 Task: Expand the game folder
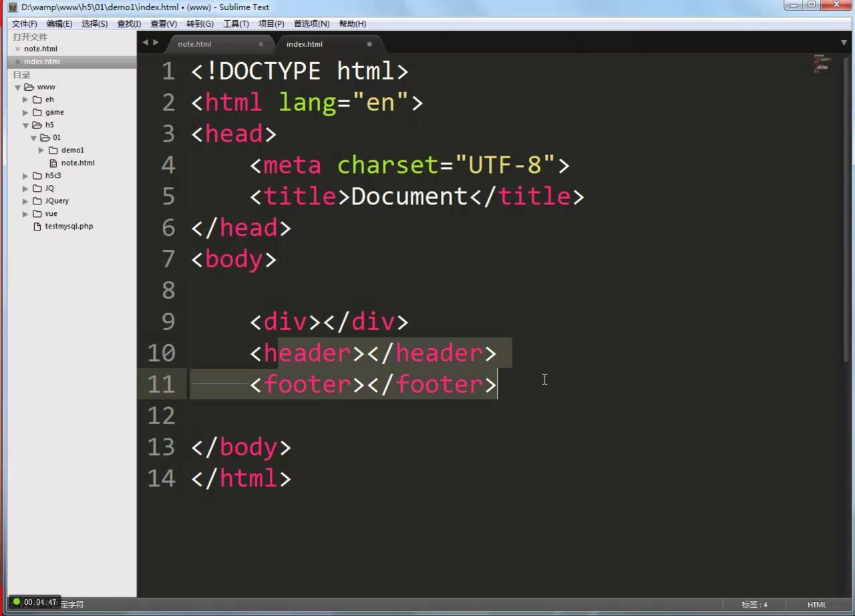25,112
